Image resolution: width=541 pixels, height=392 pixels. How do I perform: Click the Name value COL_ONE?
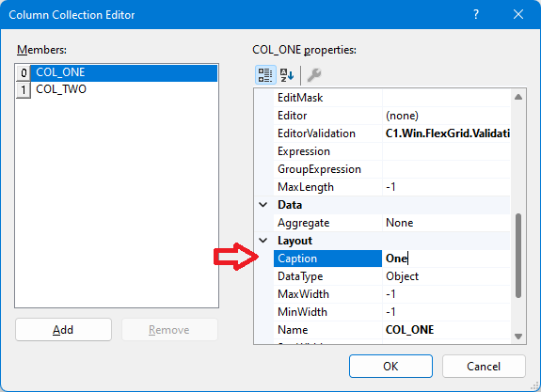[410, 330]
